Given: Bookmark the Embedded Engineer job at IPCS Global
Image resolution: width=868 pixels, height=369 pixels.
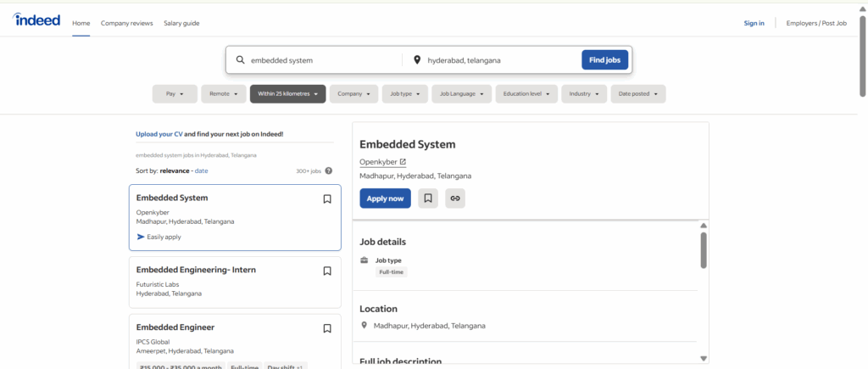Looking at the screenshot, I should tap(327, 329).
